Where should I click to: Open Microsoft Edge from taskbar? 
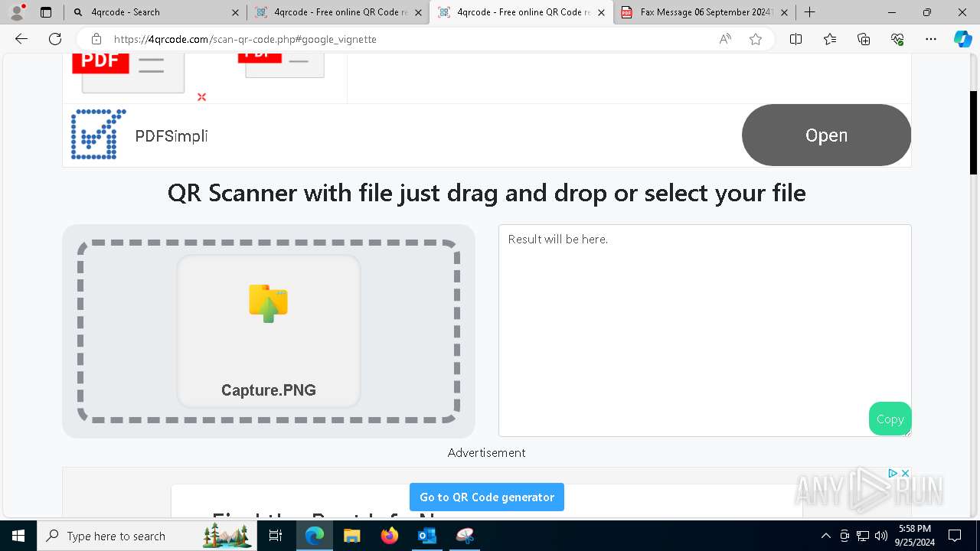[x=315, y=536]
